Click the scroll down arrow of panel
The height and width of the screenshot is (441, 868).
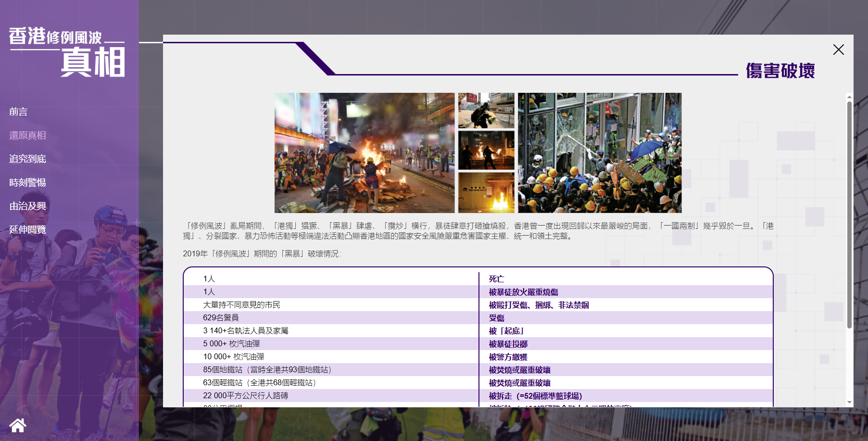(x=849, y=402)
